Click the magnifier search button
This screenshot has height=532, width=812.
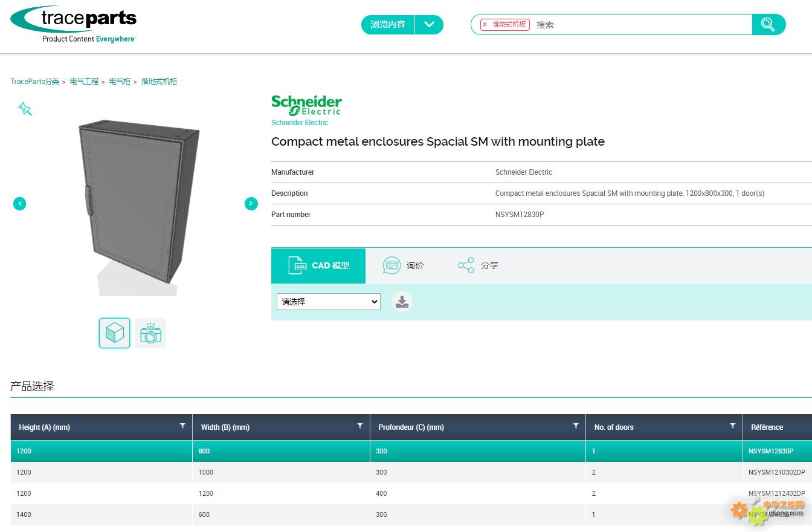pos(768,24)
